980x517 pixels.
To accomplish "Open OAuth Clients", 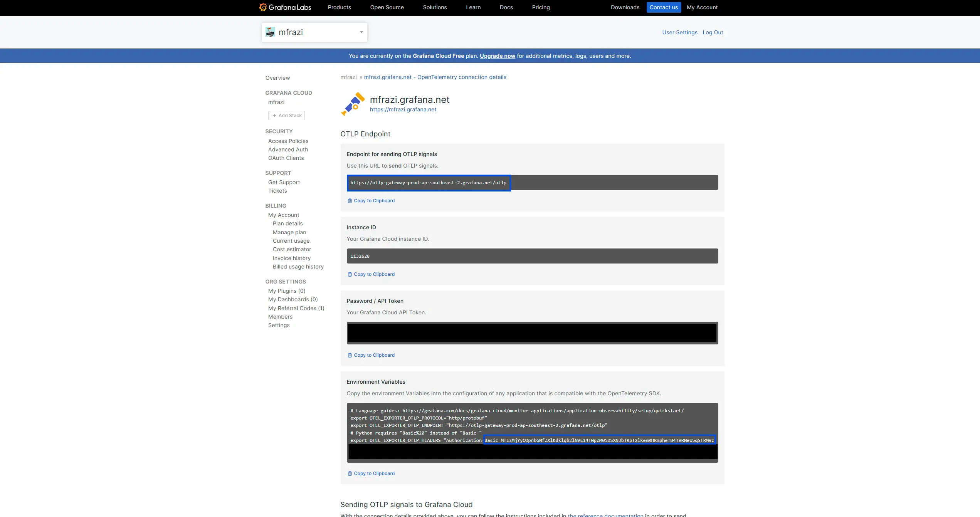I will click(x=286, y=158).
